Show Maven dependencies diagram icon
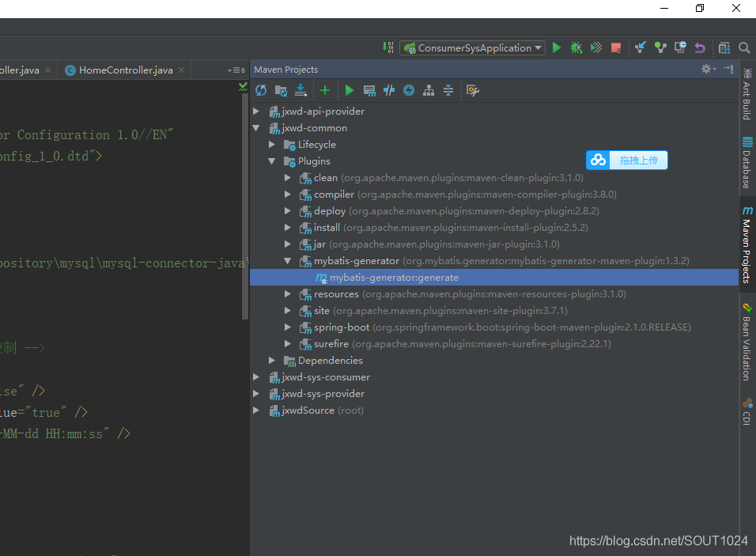This screenshot has width=756, height=556. [429, 90]
